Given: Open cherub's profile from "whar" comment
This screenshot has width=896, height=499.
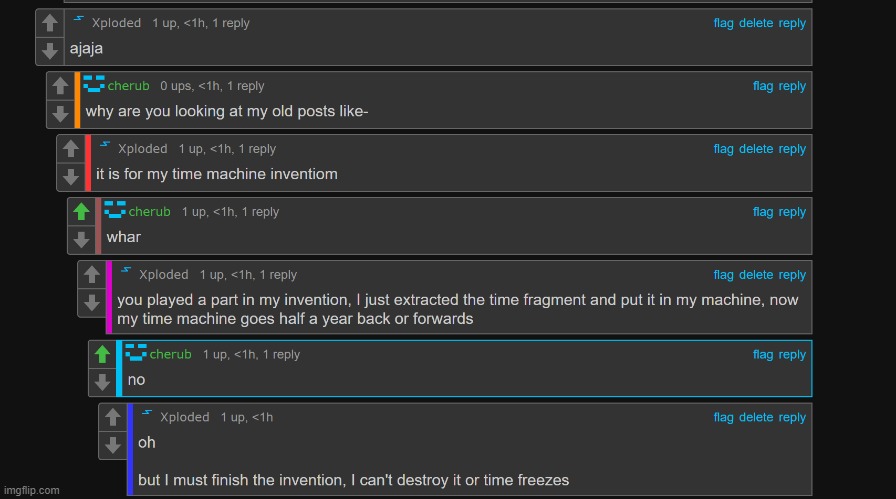Looking at the screenshot, I should point(149,211).
